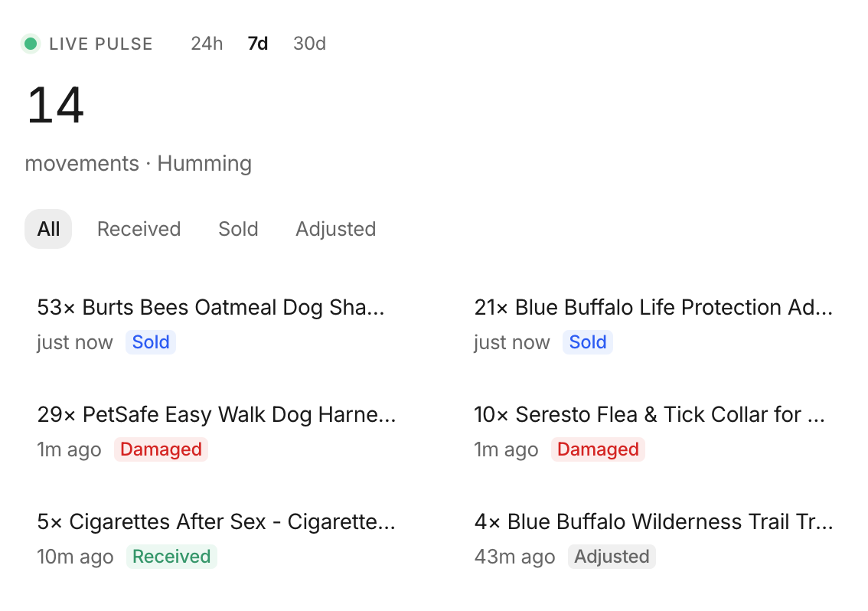This screenshot has height=611, width=868.
Task: Show All movements filter
Action: click(x=48, y=229)
